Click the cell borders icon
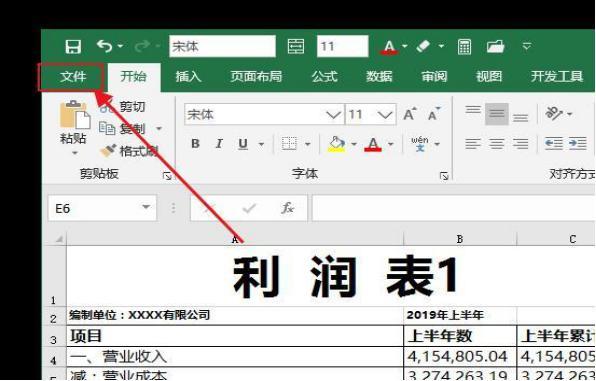The width and height of the screenshot is (596, 381). pyautogui.click(x=289, y=144)
